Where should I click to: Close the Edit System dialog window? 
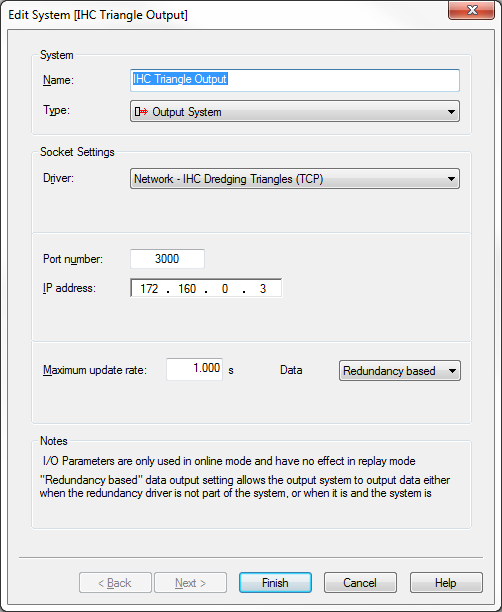(472, 10)
